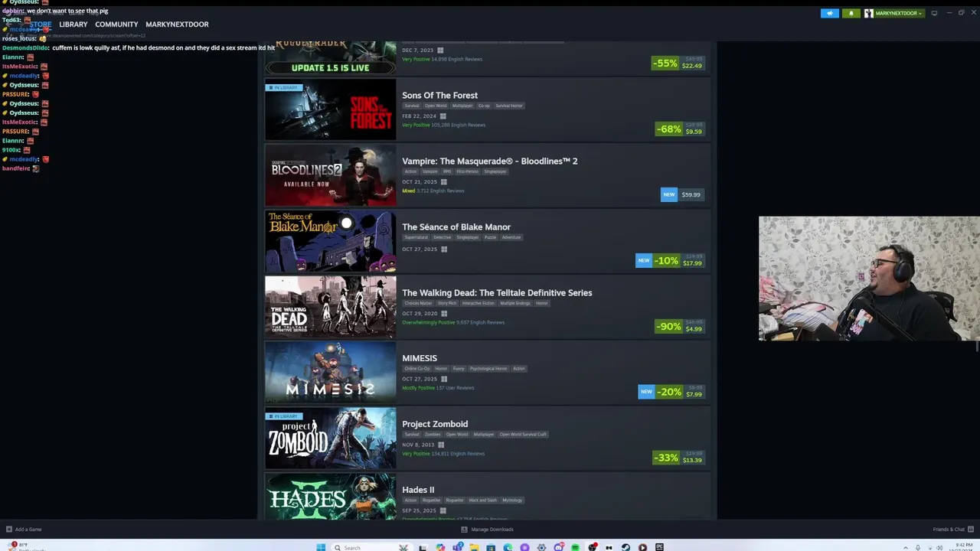Open Microsoft Teams from the taskbar
Viewport: 980px width, 551px height.
point(457,547)
